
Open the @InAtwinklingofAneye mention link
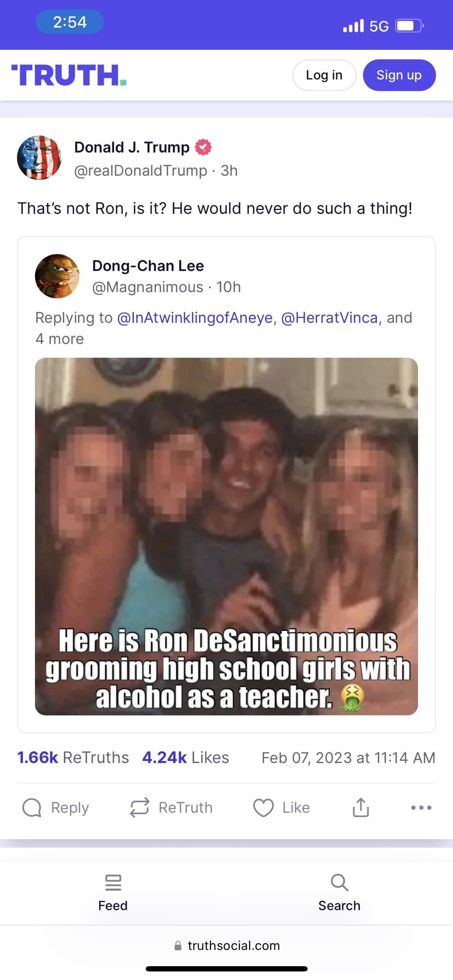click(195, 318)
